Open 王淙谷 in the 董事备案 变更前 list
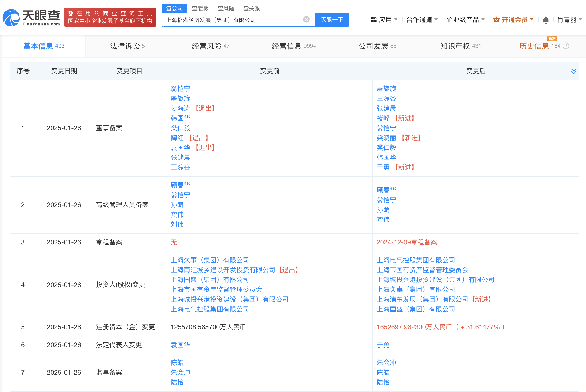 coord(180,167)
